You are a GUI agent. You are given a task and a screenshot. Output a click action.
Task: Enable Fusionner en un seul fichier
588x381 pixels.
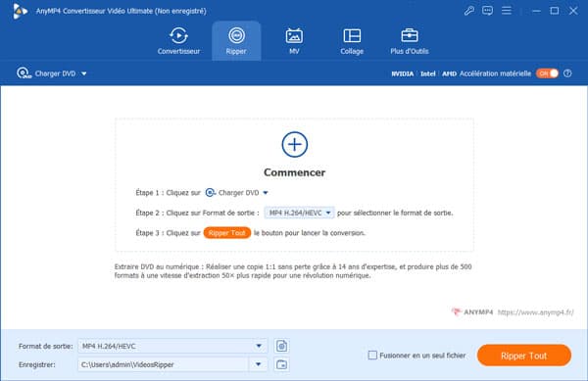coord(372,356)
